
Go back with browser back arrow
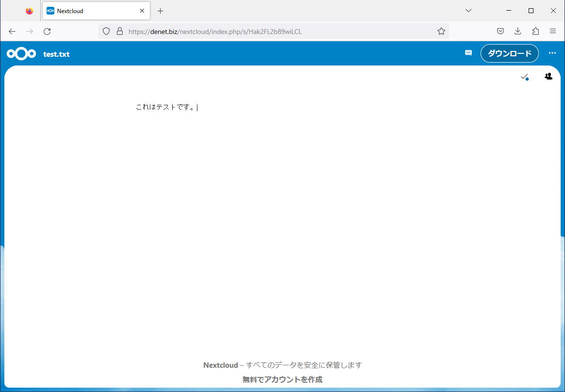(12, 32)
